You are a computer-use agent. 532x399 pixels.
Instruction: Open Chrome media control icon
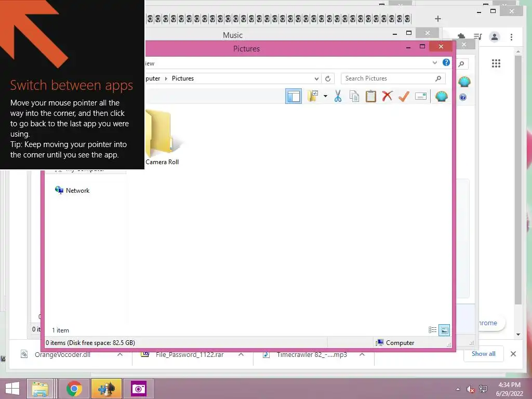click(x=478, y=37)
